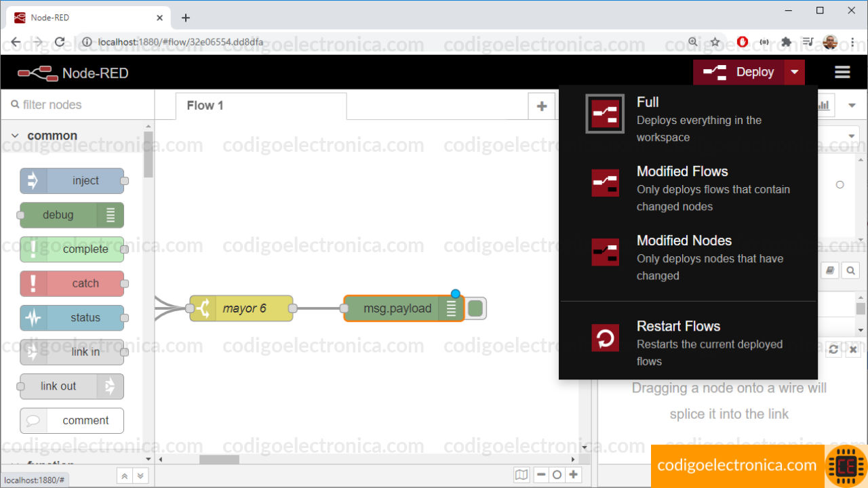Expand all palette categories with double-down arrow
868x488 pixels.
point(140,476)
